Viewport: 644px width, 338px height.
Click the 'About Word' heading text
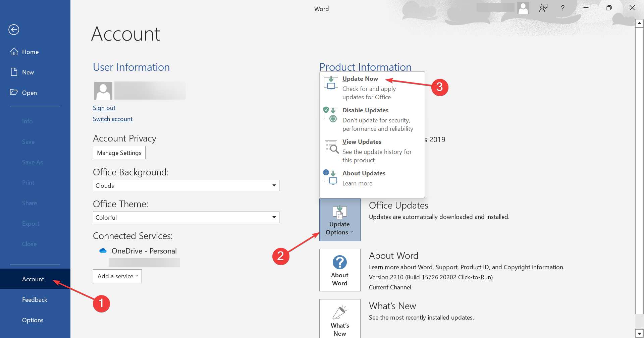[x=393, y=256]
